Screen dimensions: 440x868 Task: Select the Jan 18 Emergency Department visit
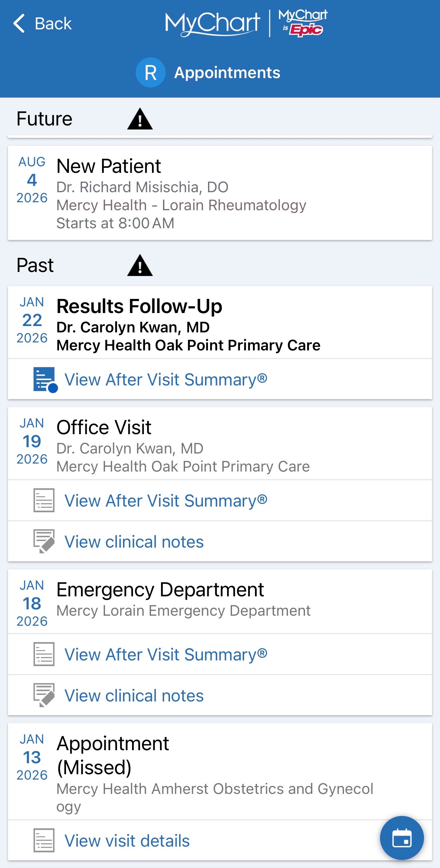click(x=219, y=601)
